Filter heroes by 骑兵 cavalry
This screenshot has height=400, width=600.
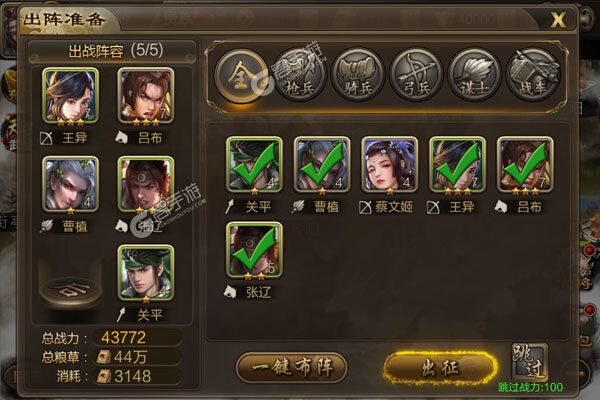pyautogui.click(x=358, y=75)
